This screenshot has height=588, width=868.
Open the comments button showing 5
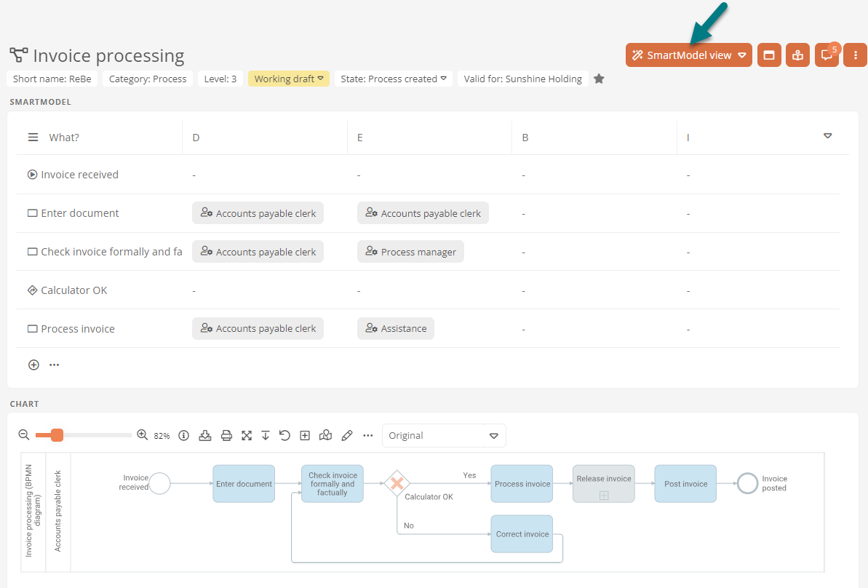point(827,55)
